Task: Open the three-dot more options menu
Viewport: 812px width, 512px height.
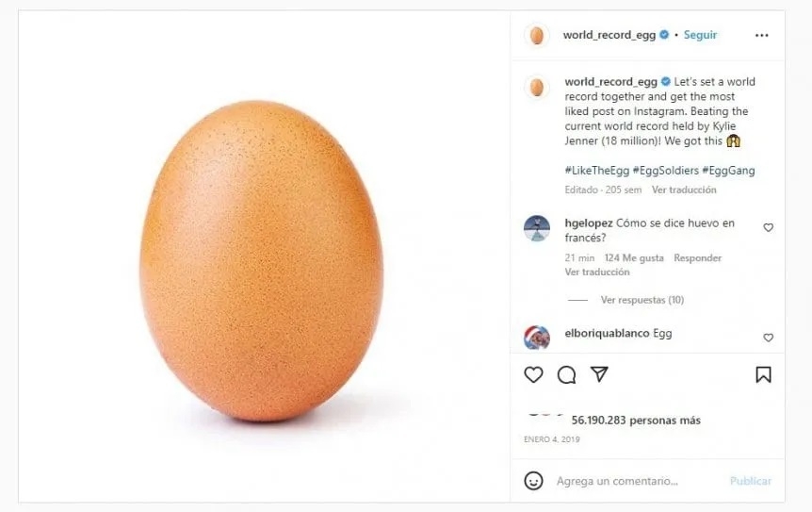Action: coord(762,35)
